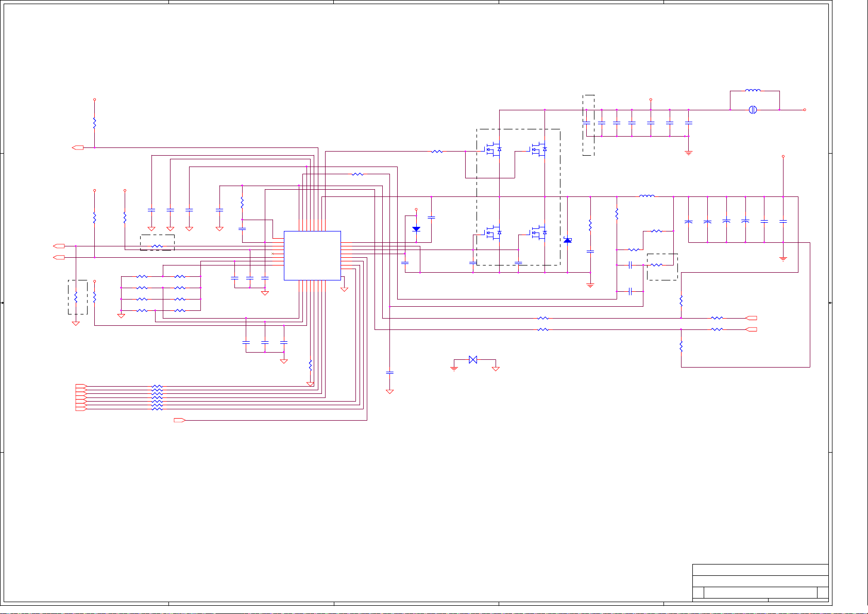Select the upper-left MOSFET in the dashed block

click(493, 150)
